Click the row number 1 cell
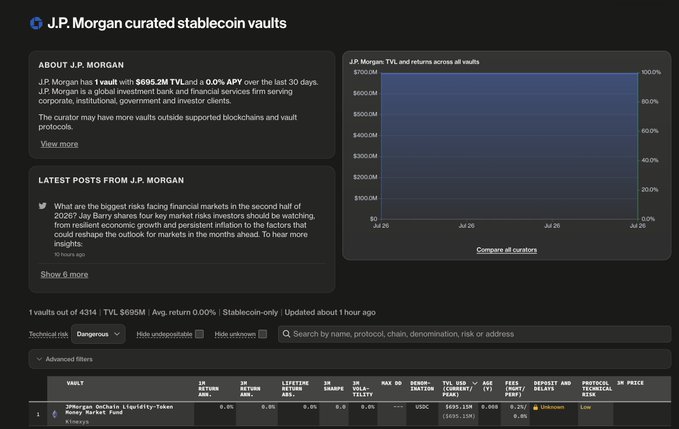679x429 pixels. (38, 414)
